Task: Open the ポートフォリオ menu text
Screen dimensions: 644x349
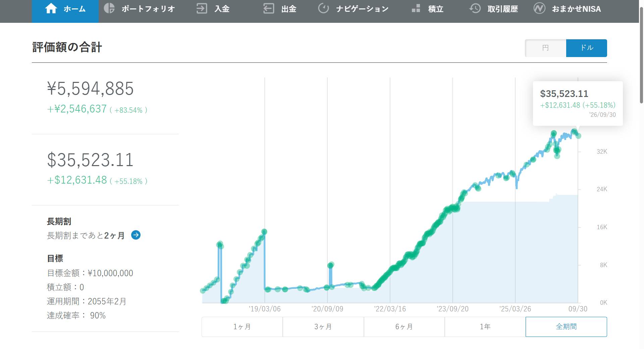Action: 148,9
